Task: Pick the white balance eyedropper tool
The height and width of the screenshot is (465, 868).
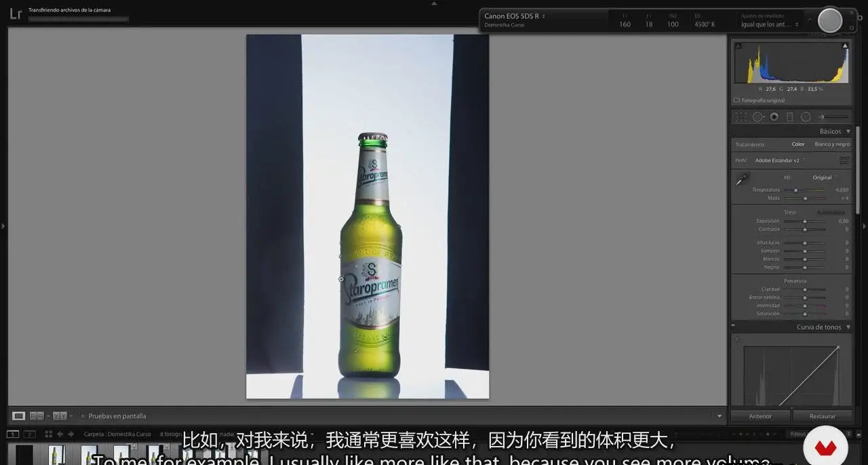Action: pos(743,179)
